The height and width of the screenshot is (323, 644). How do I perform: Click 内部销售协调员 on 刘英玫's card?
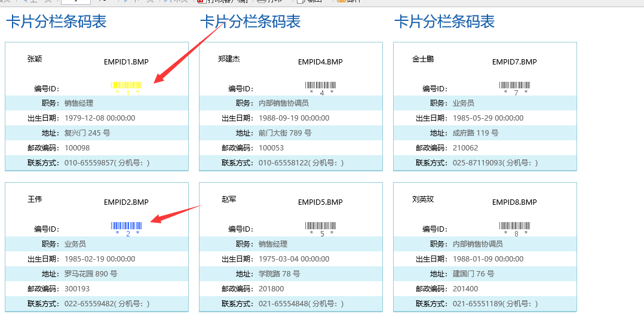478,244
